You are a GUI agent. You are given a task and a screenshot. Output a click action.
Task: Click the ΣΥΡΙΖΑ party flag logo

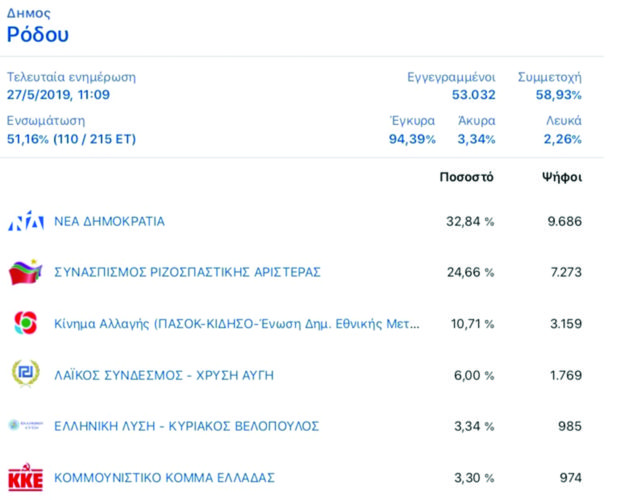25,272
